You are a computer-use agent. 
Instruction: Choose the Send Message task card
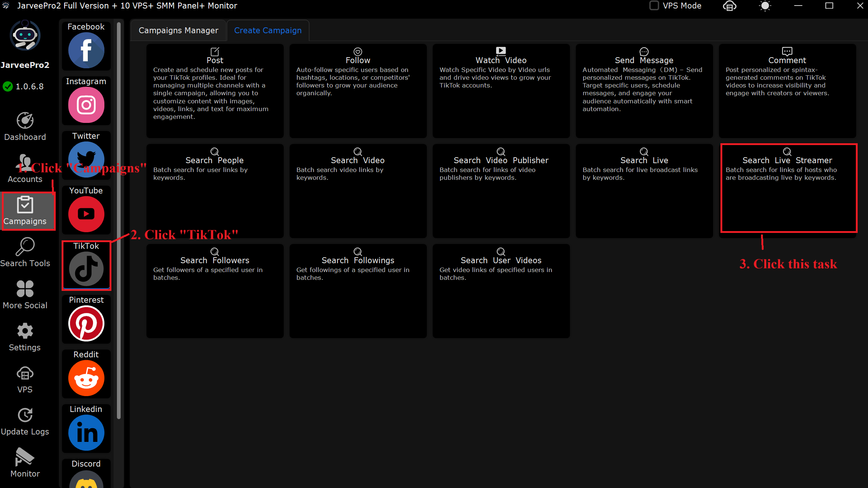pyautogui.click(x=644, y=91)
